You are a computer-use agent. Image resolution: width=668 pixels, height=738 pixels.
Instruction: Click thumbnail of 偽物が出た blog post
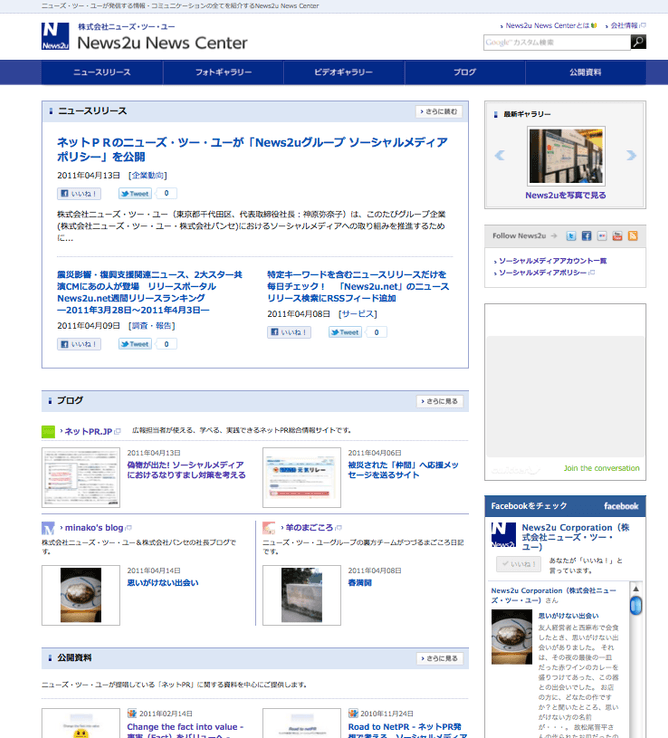tap(81, 478)
